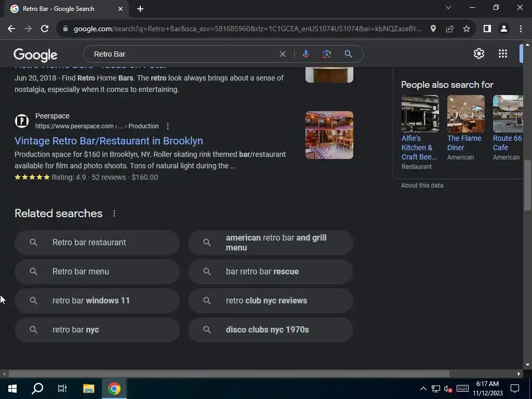Click the peerspace.com Production URL breadcrumb
The width and height of the screenshot is (532, 399).
point(97,126)
